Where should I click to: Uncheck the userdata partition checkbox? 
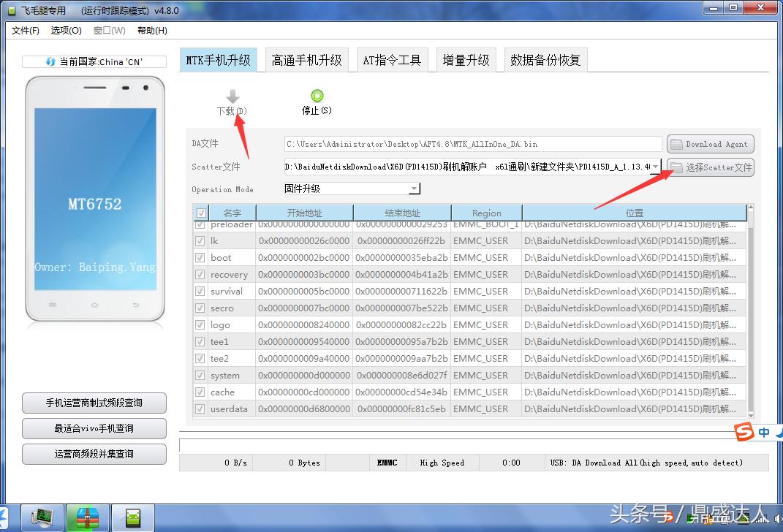(200, 408)
